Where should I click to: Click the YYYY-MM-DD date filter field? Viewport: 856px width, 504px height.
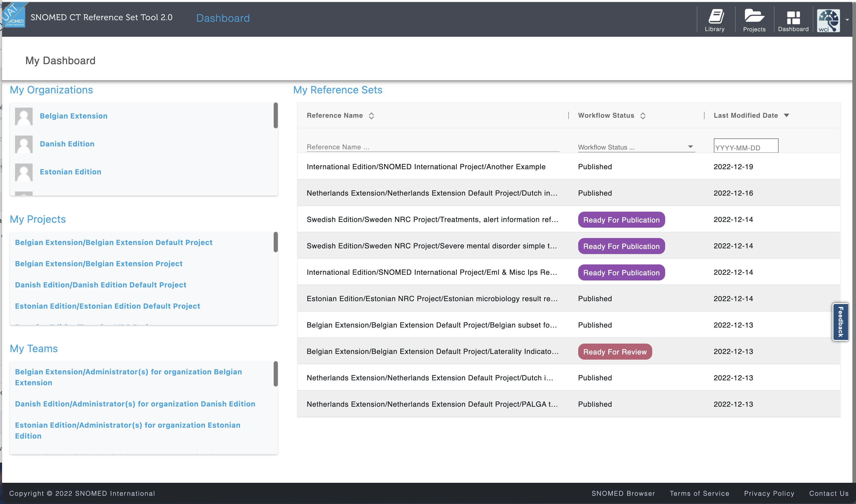[745, 146]
